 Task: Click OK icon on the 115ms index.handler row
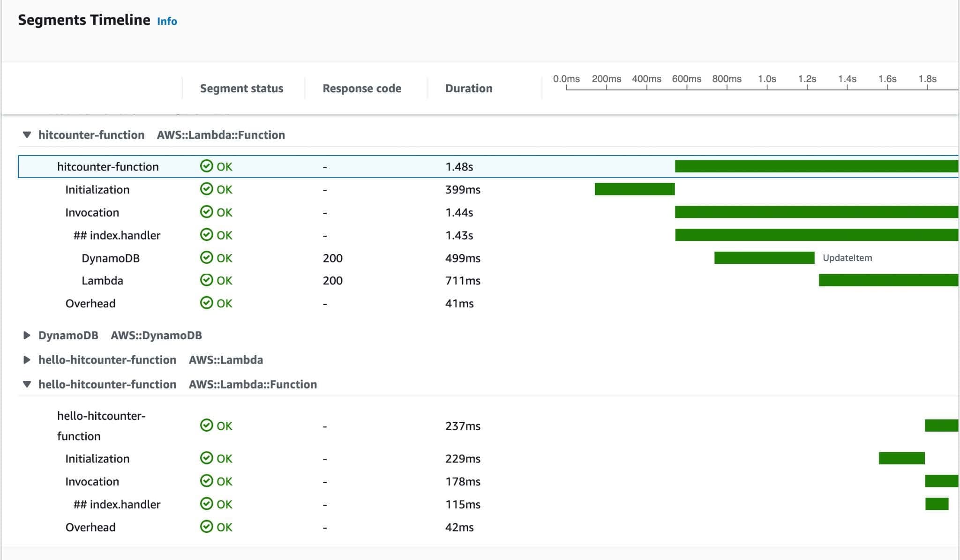coord(206,504)
